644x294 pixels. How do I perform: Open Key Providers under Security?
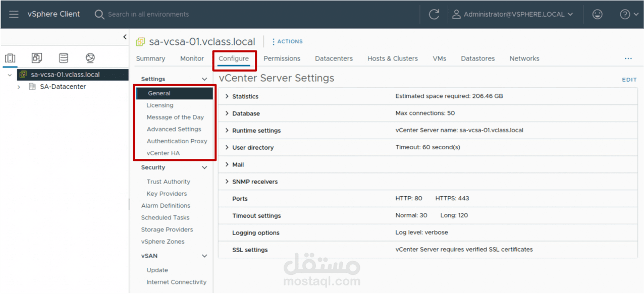click(x=167, y=194)
